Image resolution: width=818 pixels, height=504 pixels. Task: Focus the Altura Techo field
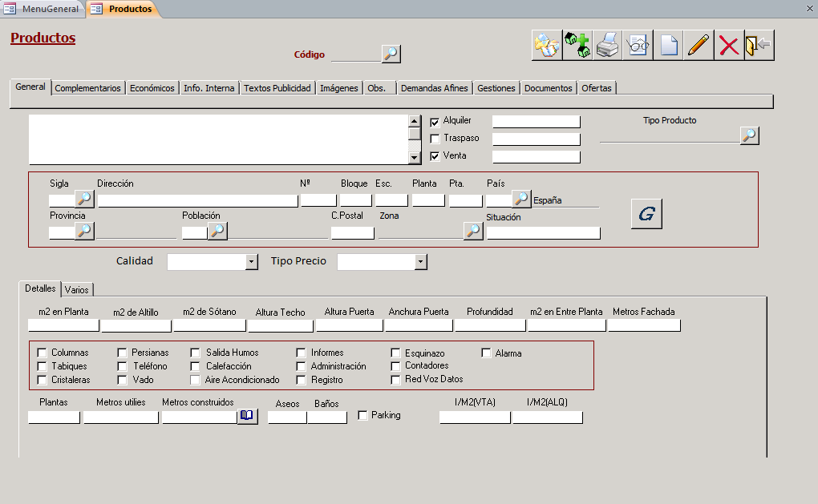281,325
